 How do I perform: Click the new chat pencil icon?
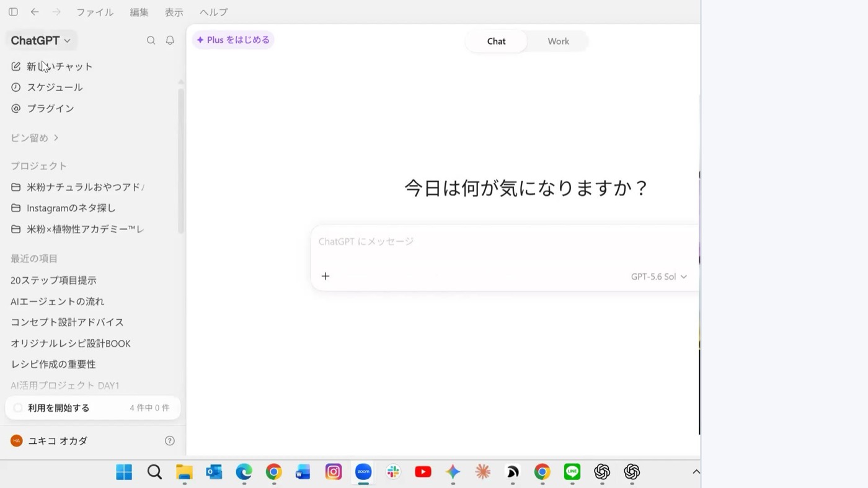point(16,66)
